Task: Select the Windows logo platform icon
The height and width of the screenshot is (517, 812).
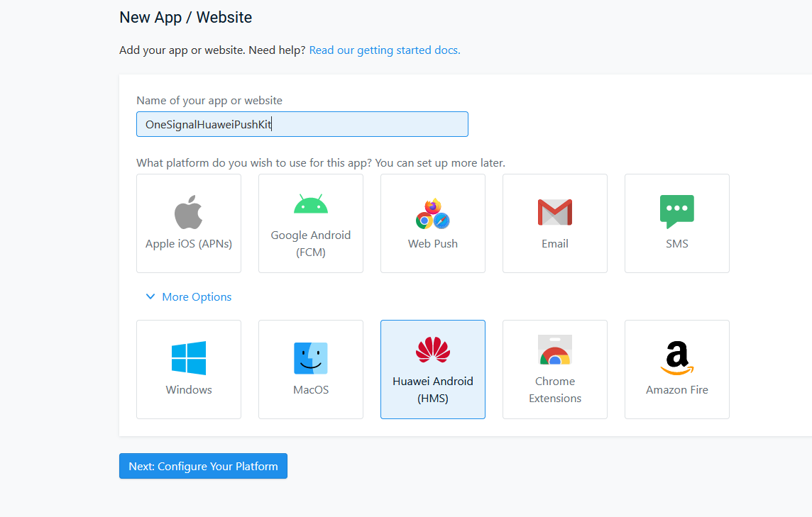Action: [x=189, y=357]
